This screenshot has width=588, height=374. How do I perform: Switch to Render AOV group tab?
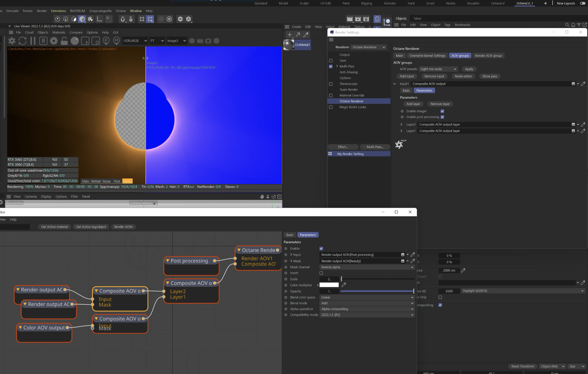click(x=488, y=56)
